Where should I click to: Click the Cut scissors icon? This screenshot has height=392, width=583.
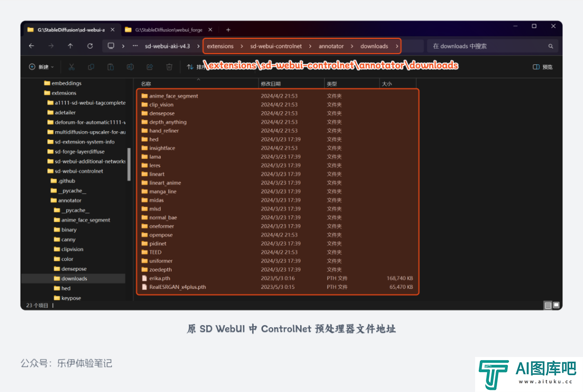click(71, 67)
